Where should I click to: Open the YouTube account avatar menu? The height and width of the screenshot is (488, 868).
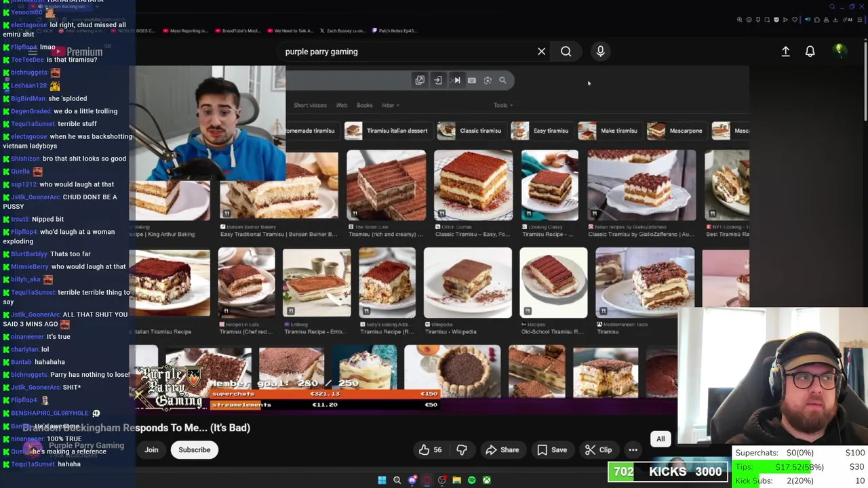click(839, 51)
